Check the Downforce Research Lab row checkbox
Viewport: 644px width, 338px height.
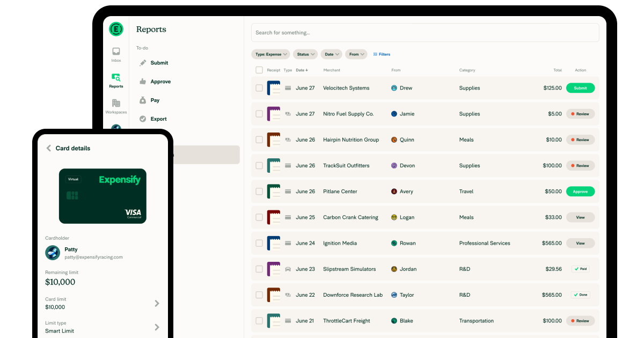(259, 295)
